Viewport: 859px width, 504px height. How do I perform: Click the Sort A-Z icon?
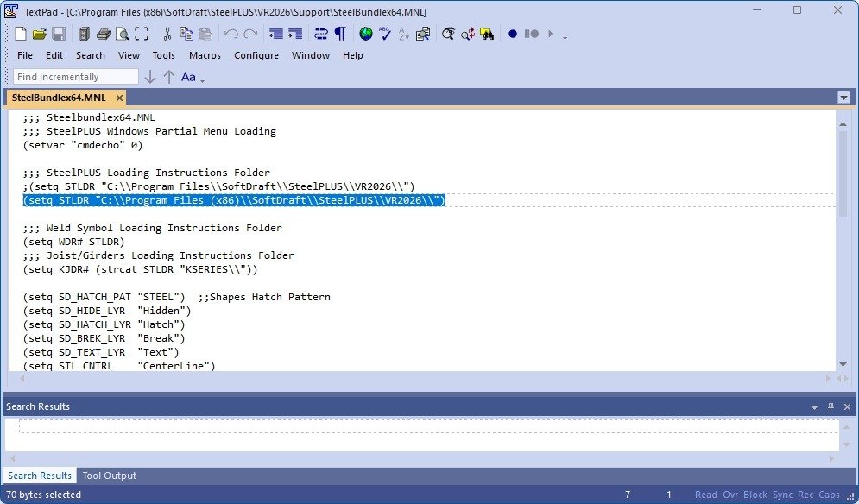pos(404,34)
